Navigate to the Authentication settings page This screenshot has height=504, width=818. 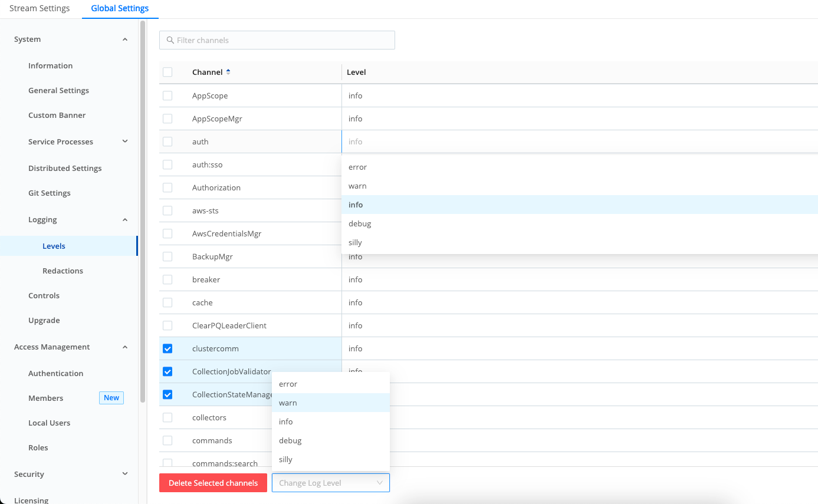coord(55,373)
